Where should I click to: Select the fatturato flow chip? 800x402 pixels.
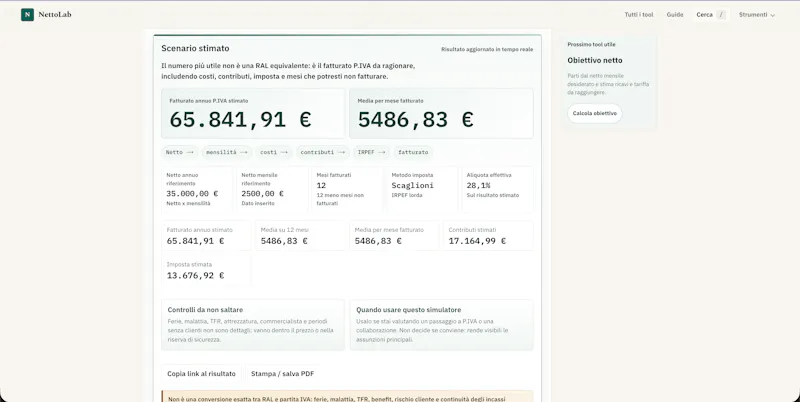tap(413, 152)
